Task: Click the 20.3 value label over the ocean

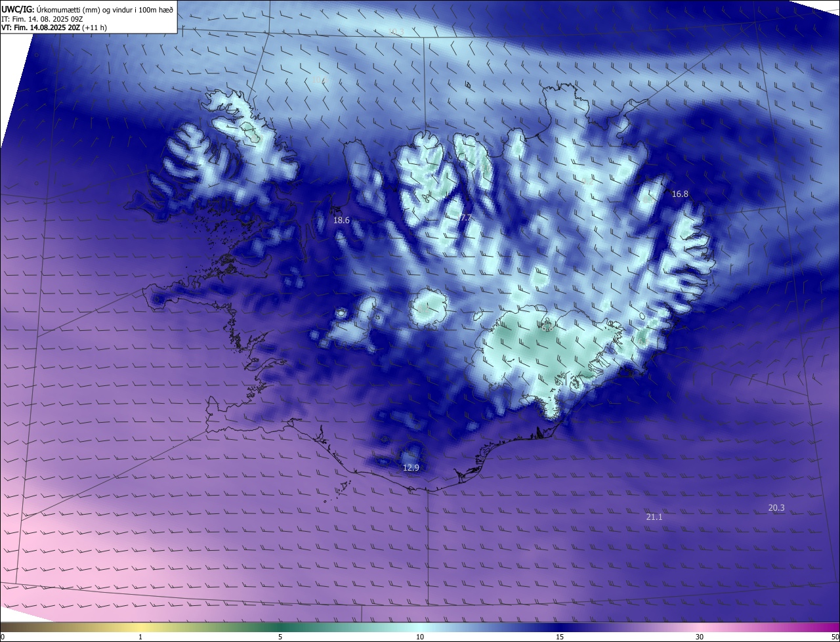Action: [x=776, y=508]
